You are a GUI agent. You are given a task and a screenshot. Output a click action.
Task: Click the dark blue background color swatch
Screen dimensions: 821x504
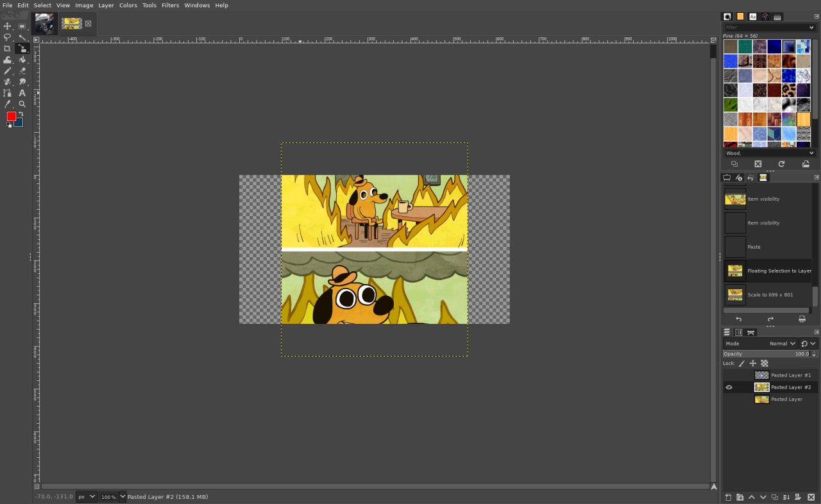click(19, 123)
